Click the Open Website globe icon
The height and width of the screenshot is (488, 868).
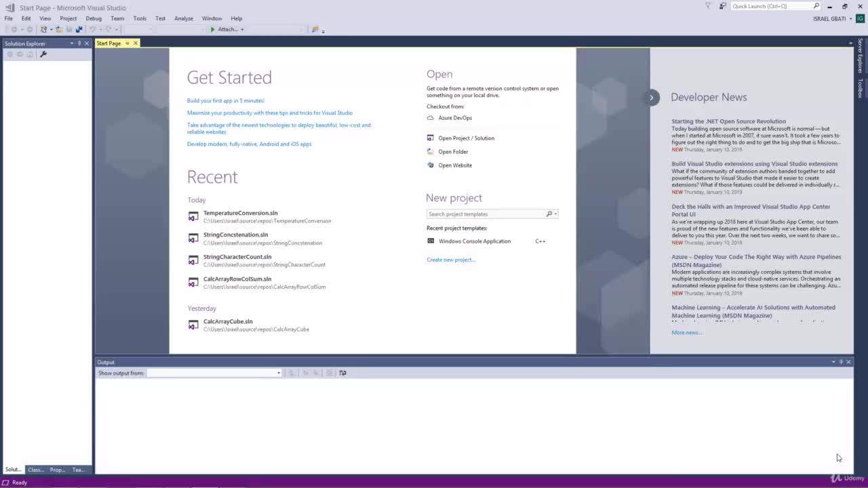[430, 165]
